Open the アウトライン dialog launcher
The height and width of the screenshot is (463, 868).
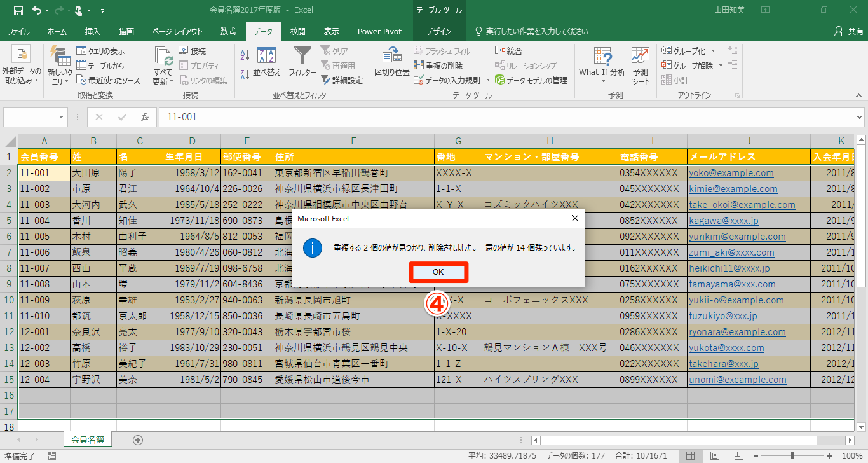pyautogui.click(x=737, y=95)
